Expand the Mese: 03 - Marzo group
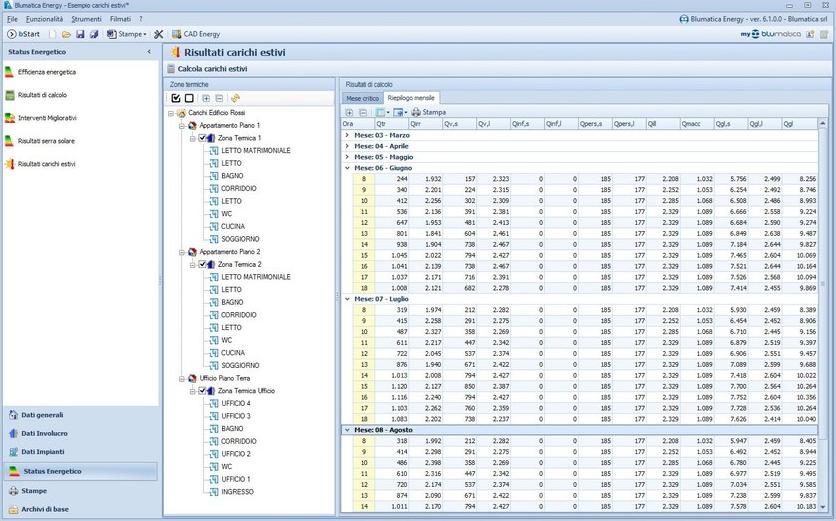Viewport: 836px width, 521px height. (x=347, y=134)
